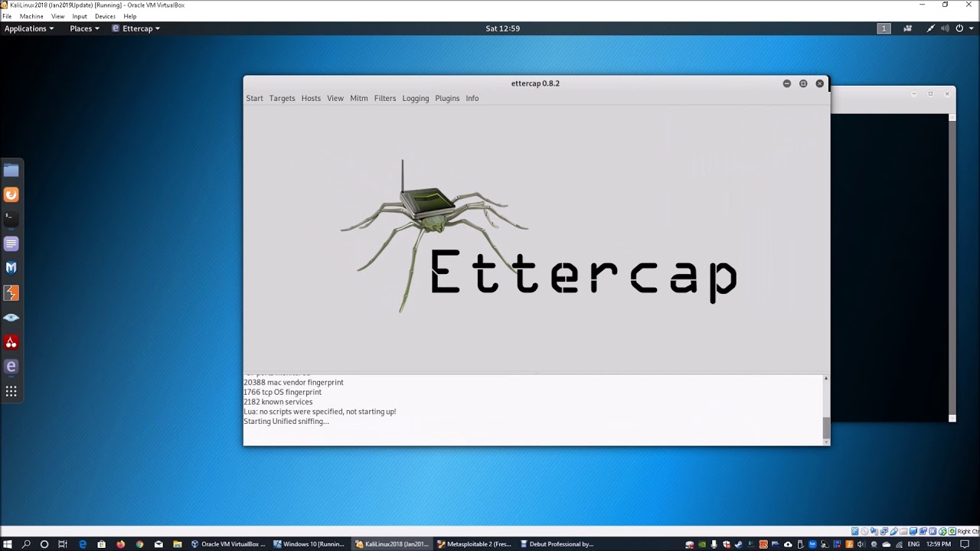Launch Chrome from Windows taskbar
Image resolution: width=980 pixels, height=551 pixels.
coord(139,544)
